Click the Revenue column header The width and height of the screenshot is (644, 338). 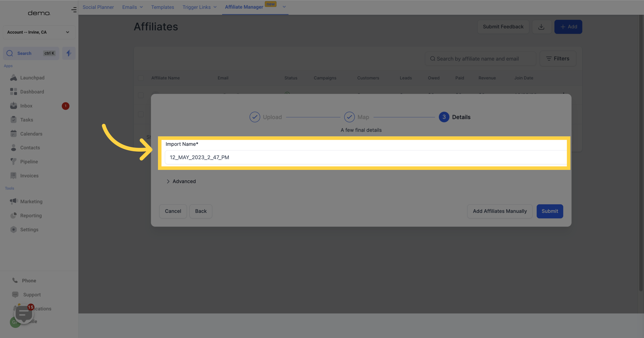point(487,78)
